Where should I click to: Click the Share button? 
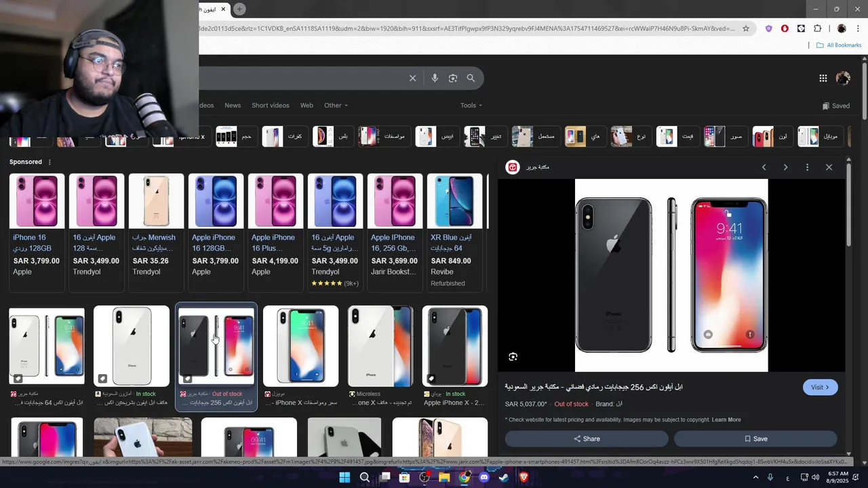[x=587, y=439]
